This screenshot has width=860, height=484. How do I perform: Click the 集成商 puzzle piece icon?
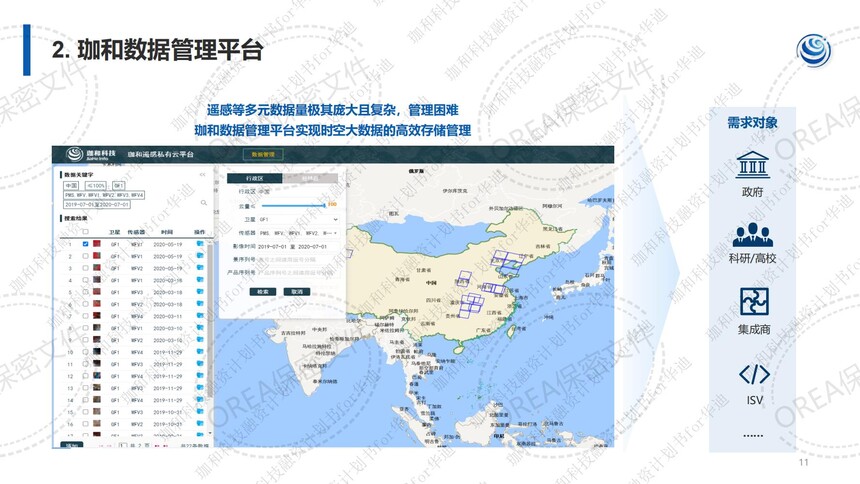click(754, 301)
